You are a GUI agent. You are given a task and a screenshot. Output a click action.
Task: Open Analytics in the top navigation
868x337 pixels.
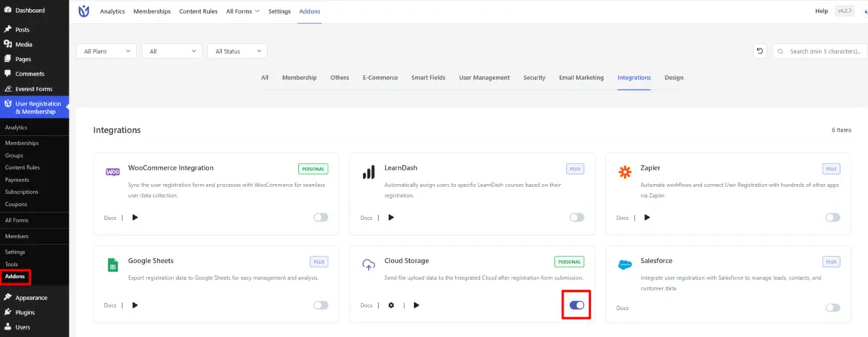112,11
